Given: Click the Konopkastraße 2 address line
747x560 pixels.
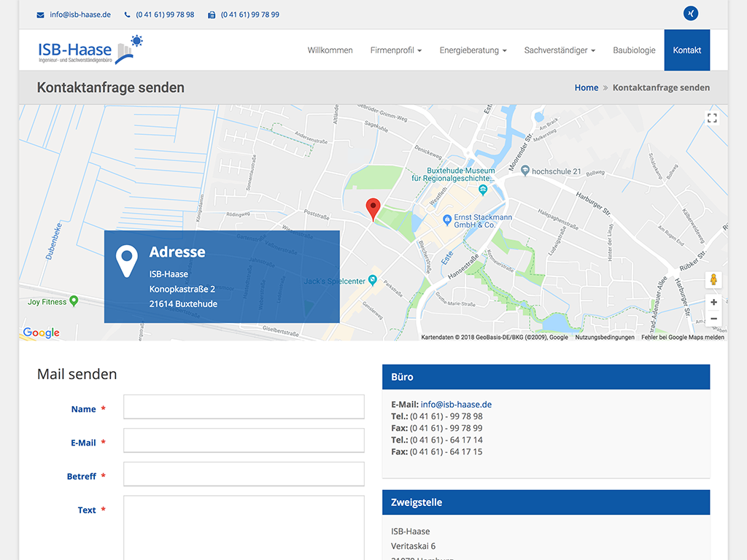Looking at the screenshot, I should 182,289.
